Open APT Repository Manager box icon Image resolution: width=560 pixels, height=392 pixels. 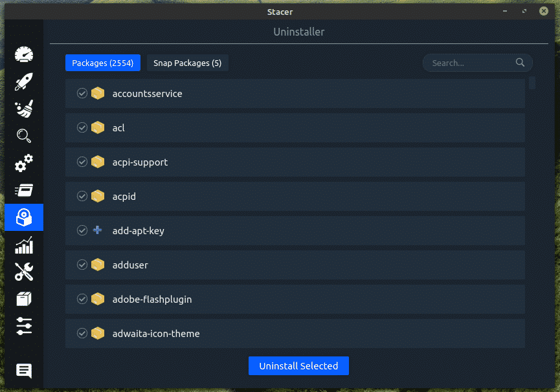(x=24, y=299)
